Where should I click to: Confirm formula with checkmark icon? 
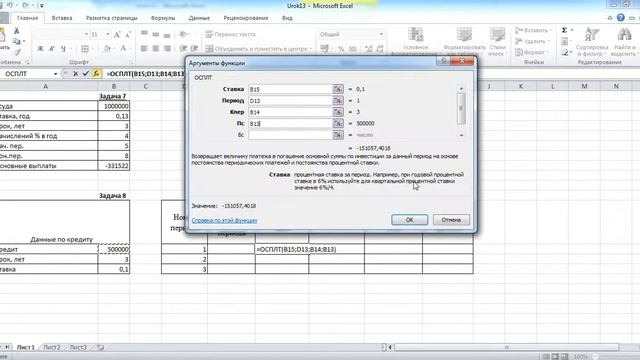point(86,74)
